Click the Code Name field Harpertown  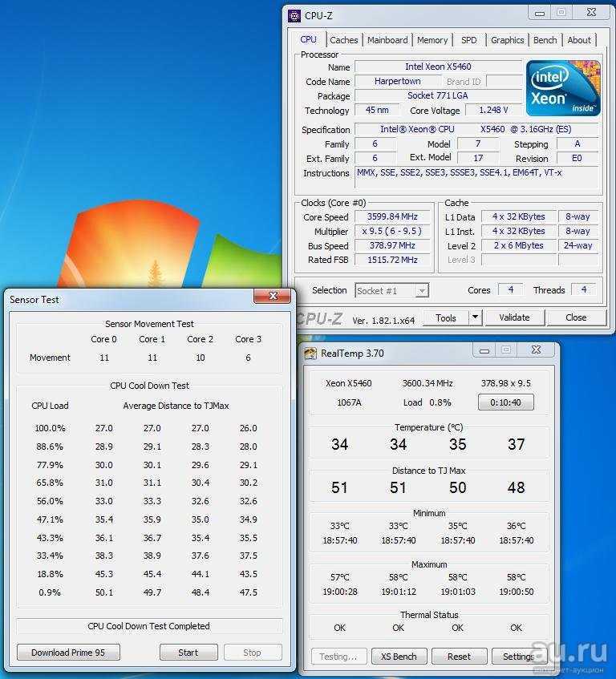397,81
